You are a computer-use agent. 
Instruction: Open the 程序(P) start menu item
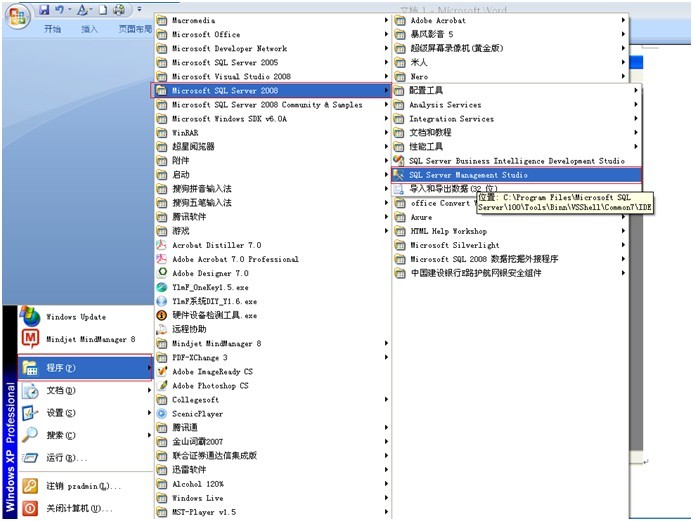coord(85,368)
